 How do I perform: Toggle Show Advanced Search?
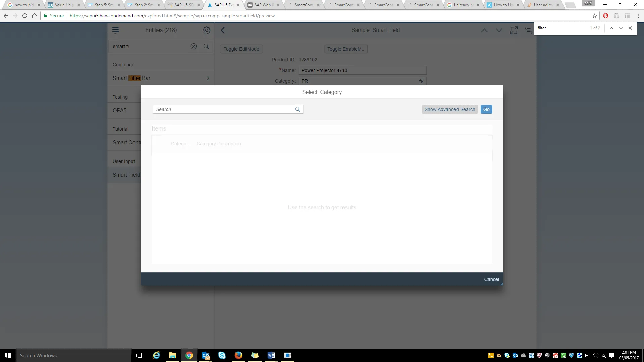pos(449,109)
